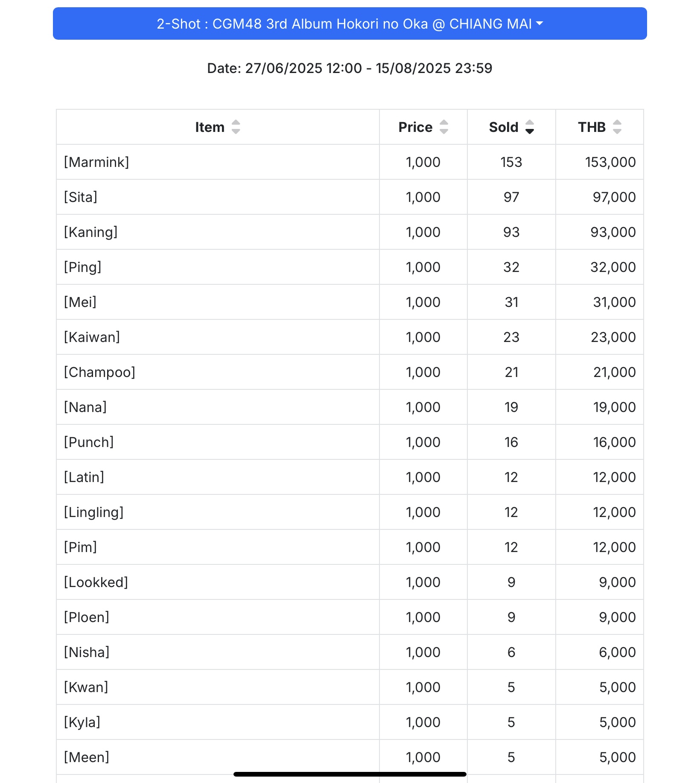Click the Sold value 97 cell
700x783 pixels.
click(x=511, y=197)
